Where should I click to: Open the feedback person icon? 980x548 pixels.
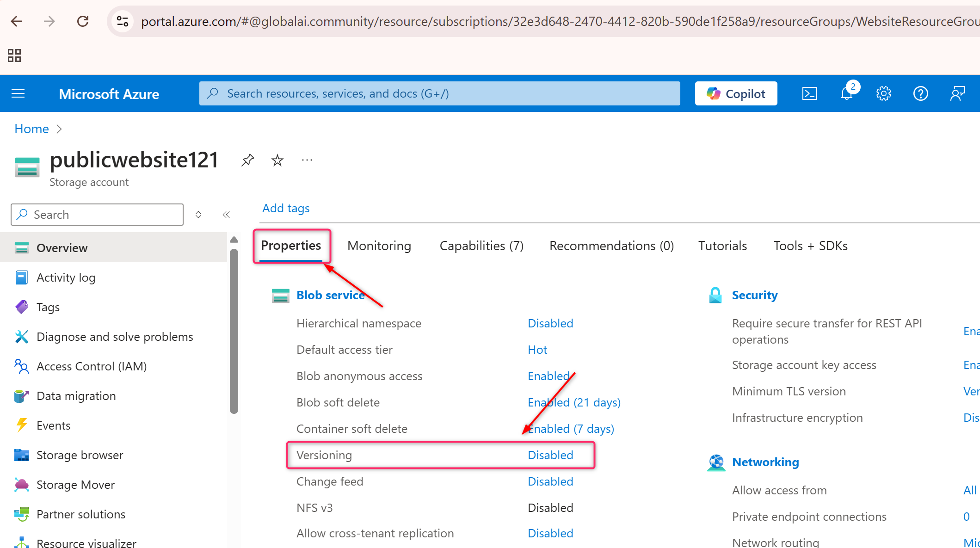(958, 94)
